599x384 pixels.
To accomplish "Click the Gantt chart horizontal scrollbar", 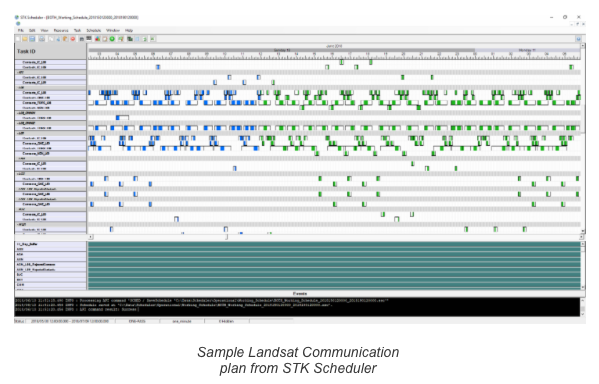I will (336, 237).
